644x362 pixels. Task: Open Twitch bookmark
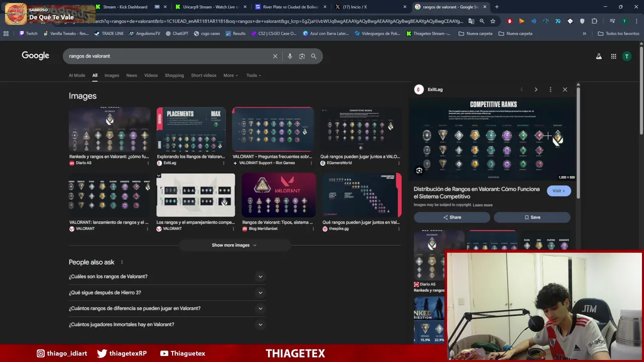coord(28,34)
